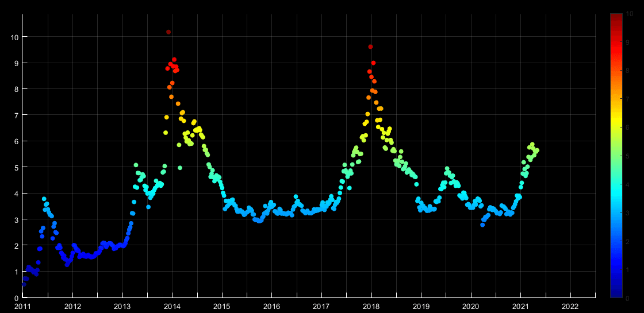Select the lowest blue point in early 2020
This screenshot has height=313, width=644.
[482, 225]
